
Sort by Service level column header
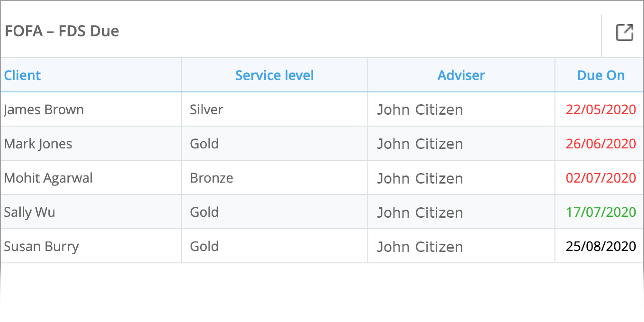275,75
